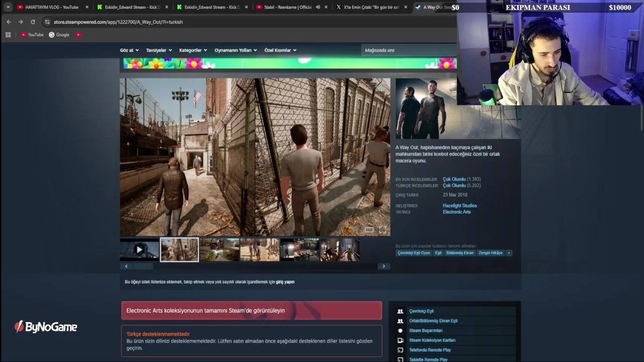Select the sixth screenshot thumbnail
This screenshot has width=644, height=362.
(340, 250)
